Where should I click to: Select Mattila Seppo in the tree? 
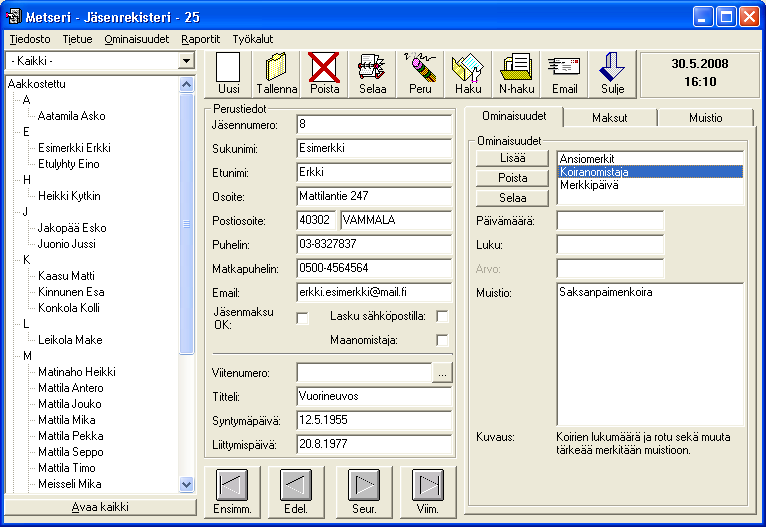[x=70, y=452]
